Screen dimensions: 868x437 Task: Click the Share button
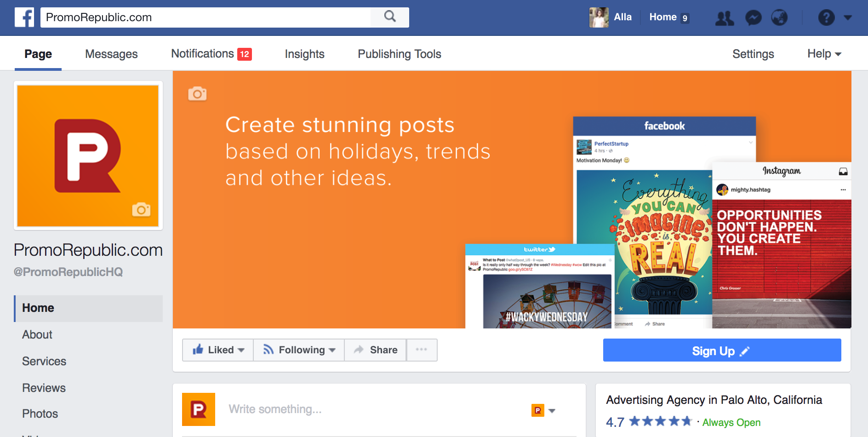click(375, 350)
